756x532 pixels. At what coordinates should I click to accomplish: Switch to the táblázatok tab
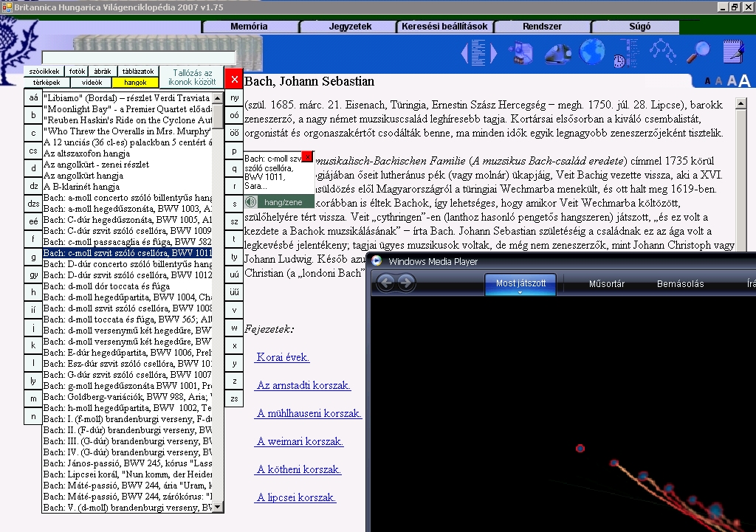pyautogui.click(x=138, y=72)
